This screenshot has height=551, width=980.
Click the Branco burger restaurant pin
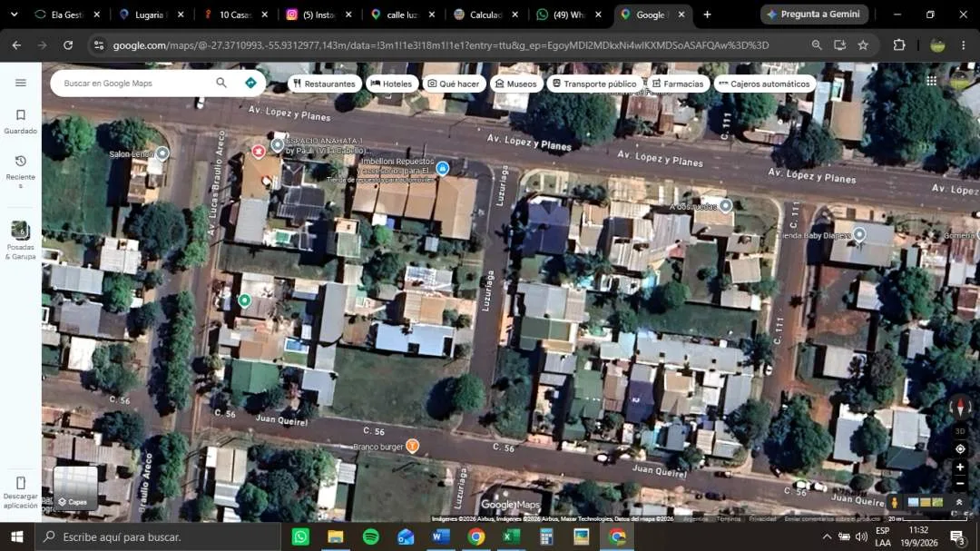point(412,446)
